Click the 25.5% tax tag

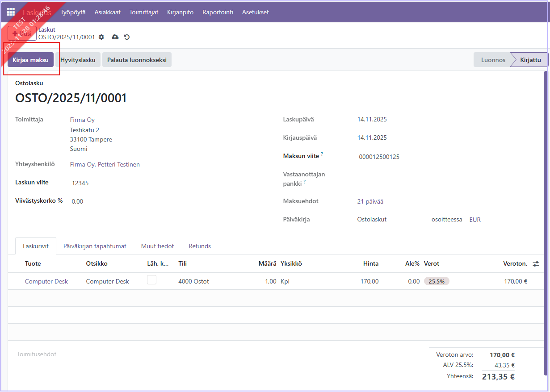point(436,281)
